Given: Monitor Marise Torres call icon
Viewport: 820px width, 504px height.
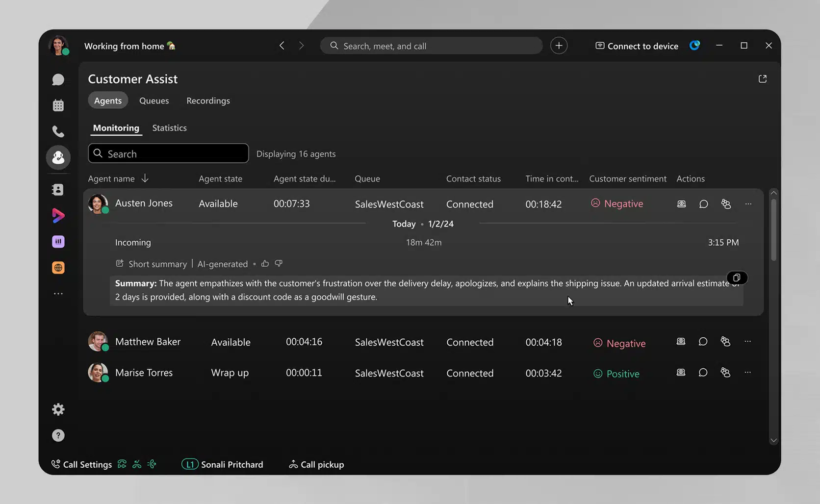Looking at the screenshot, I should [x=681, y=373].
